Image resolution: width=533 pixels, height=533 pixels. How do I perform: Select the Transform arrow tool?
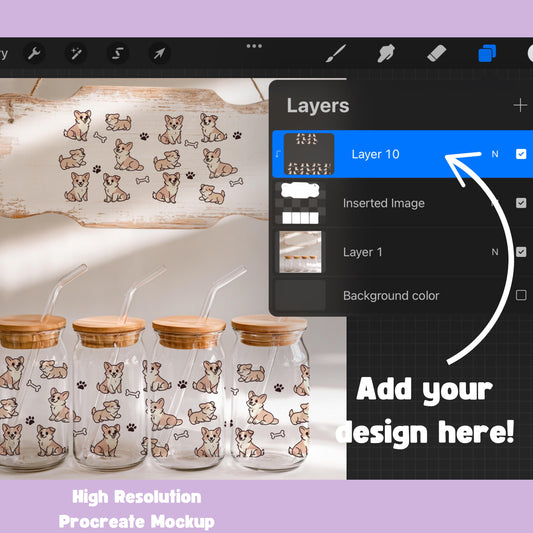click(159, 53)
